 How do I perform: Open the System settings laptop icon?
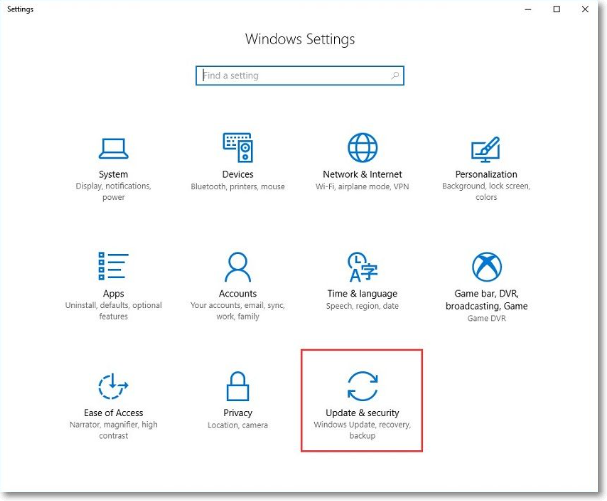tap(113, 148)
